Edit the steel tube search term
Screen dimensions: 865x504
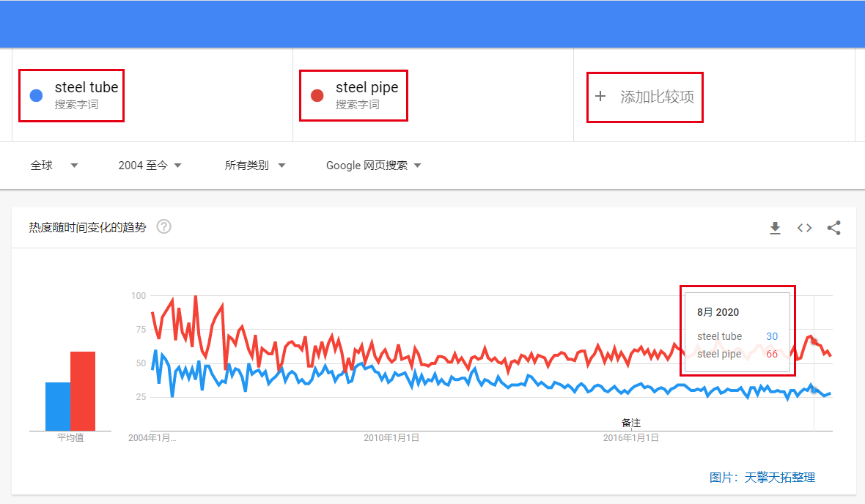point(86,88)
